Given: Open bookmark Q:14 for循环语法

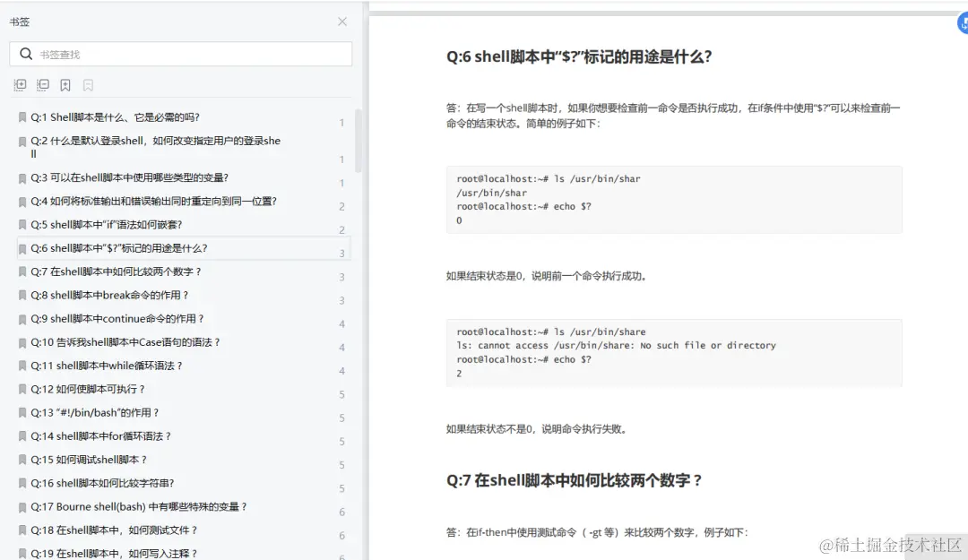Looking at the screenshot, I should coord(101,435).
